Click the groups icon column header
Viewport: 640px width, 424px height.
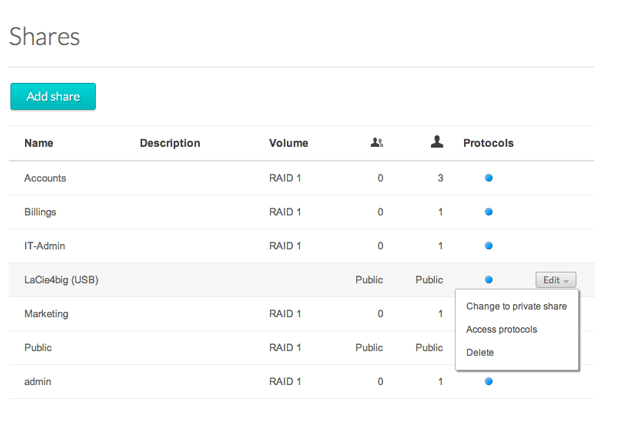pos(377,142)
